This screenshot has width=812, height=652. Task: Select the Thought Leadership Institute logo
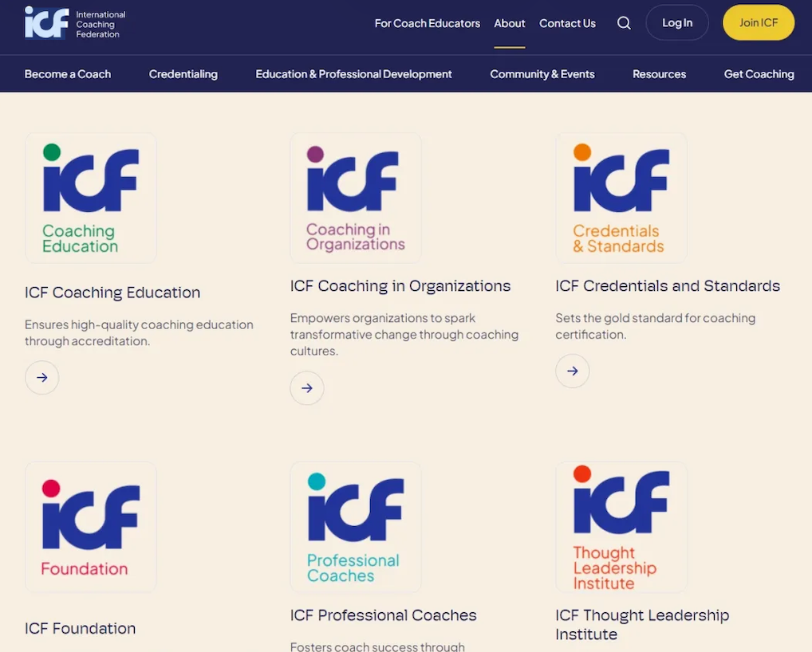[x=621, y=527]
